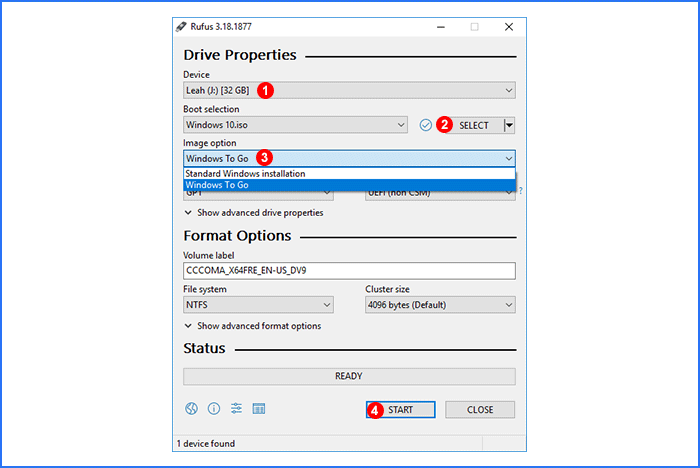Expand Show advanced format options
This screenshot has width=700, height=468.
tap(253, 326)
